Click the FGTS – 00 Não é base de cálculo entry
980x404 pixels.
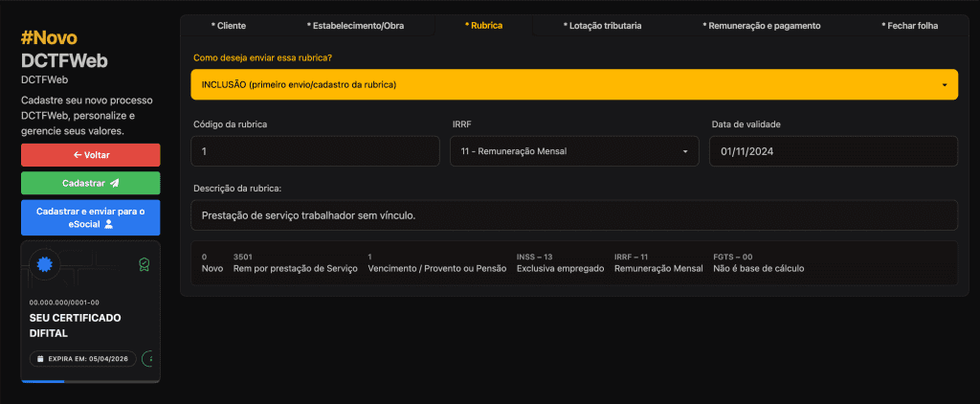point(758,263)
